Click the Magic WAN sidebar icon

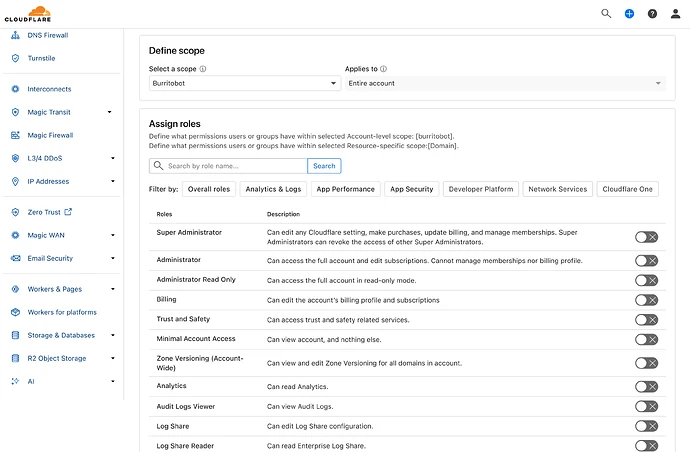15,235
